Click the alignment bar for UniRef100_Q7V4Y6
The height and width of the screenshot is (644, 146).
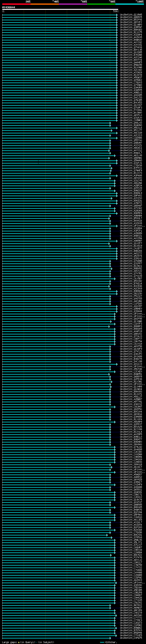click(60, 48)
